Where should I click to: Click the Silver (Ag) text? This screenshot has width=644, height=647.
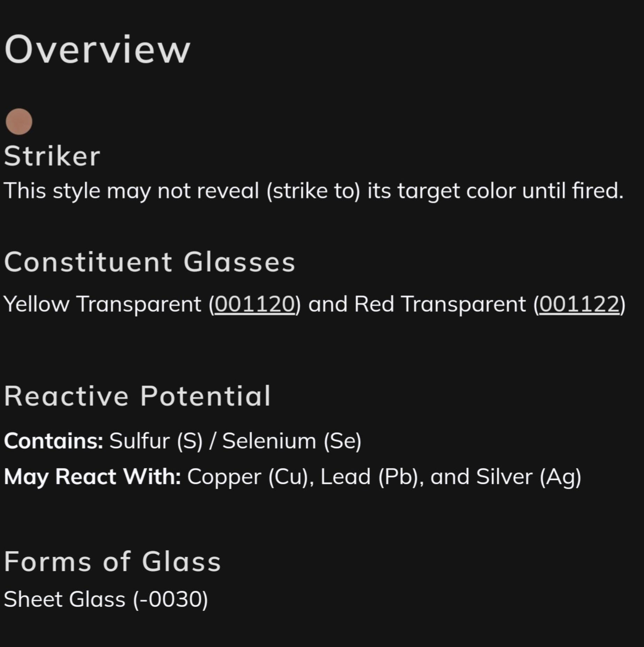pos(529,477)
